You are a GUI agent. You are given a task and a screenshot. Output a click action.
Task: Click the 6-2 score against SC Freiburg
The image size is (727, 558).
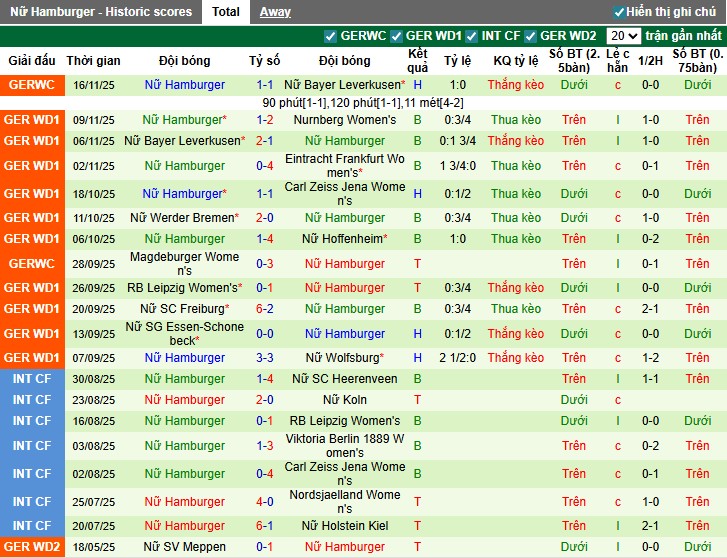[265, 309]
